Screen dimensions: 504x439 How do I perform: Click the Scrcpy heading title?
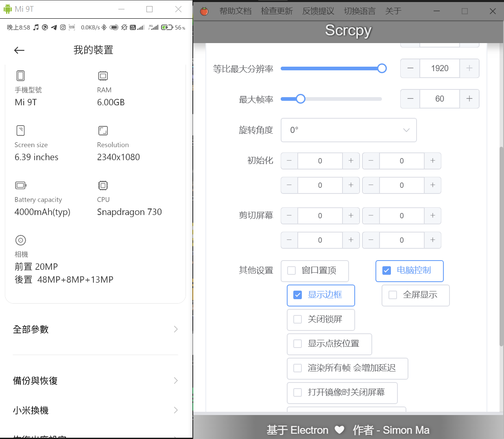[348, 30]
